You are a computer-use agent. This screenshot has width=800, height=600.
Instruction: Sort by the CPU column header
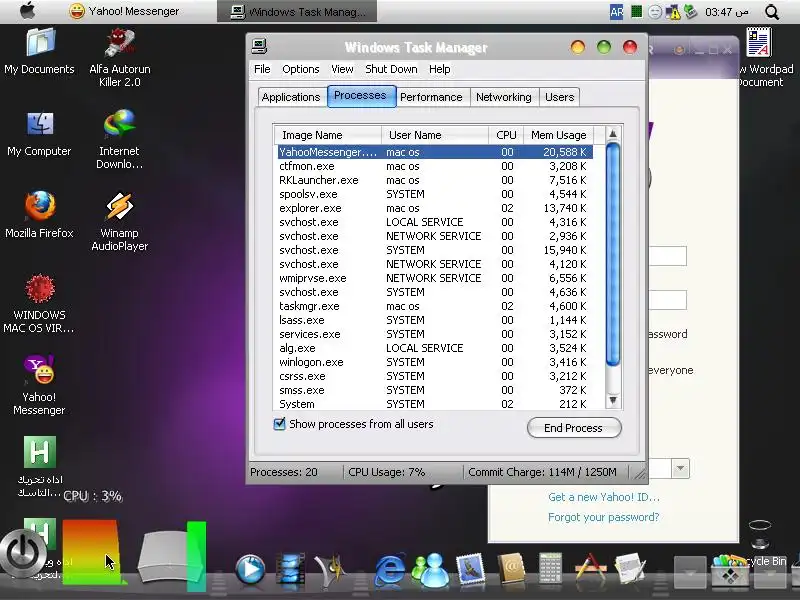pyautogui.click(x=506, y=135)
